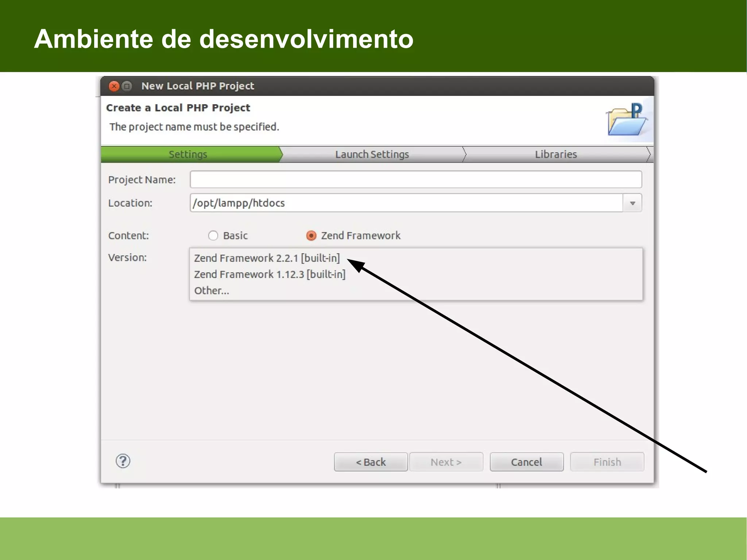Select the Zend Framework radio button

click(x=311, y=236)
